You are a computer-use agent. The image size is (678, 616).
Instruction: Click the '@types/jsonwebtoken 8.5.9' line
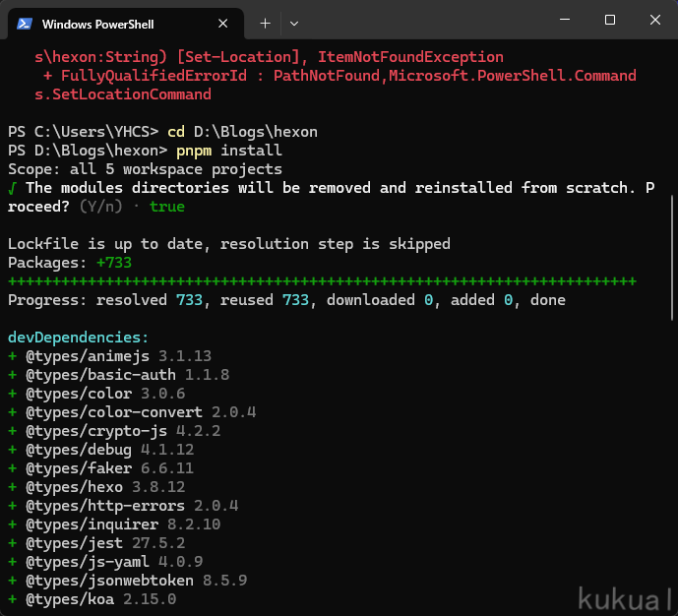click(x=128, y=581)
